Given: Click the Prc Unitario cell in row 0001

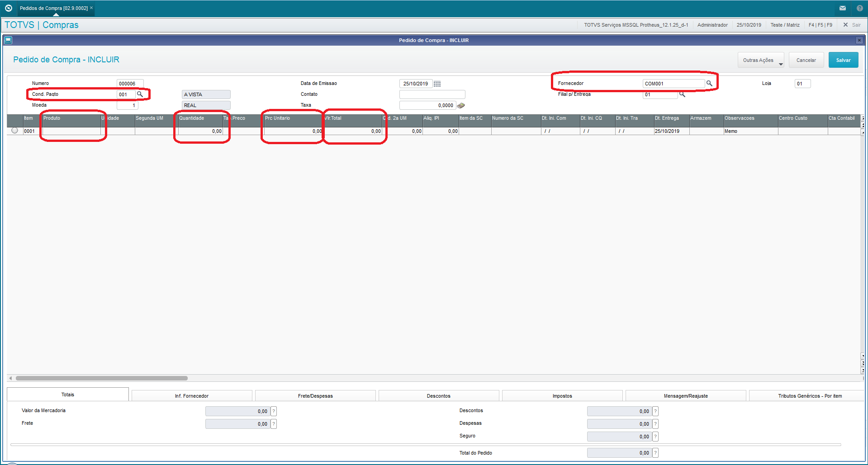Looking at the screenshot, I should pos(294,131).
